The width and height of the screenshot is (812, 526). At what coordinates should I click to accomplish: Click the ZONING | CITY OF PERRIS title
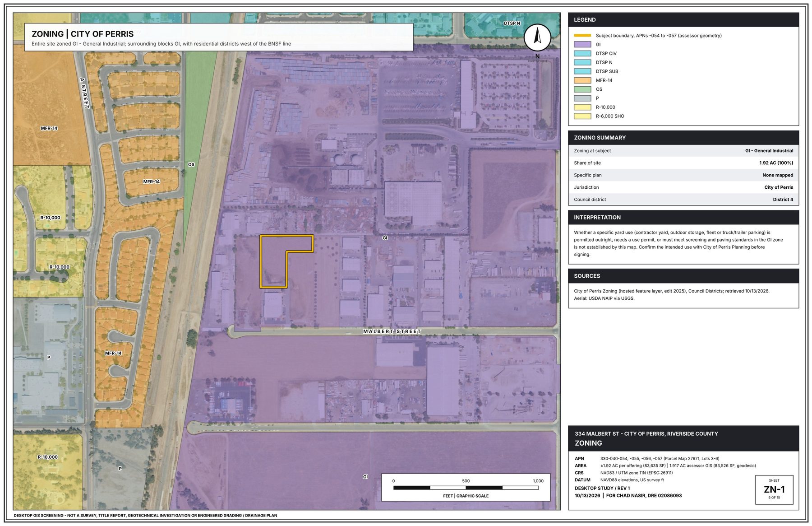tap(83, 34)
